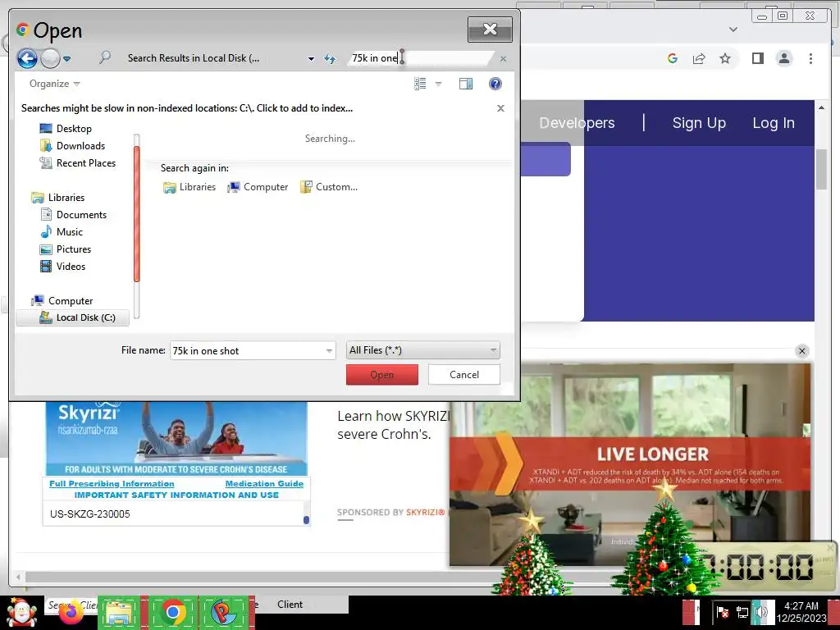This screenshot has height=630, width=840.
Task: Click Log In on the website
Action: click(773, 123)
